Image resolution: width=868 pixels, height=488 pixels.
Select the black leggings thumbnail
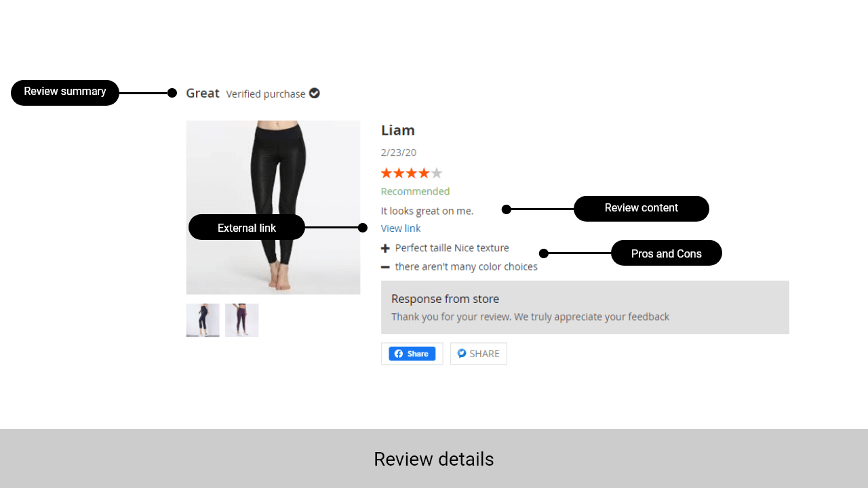click(203, 320)
